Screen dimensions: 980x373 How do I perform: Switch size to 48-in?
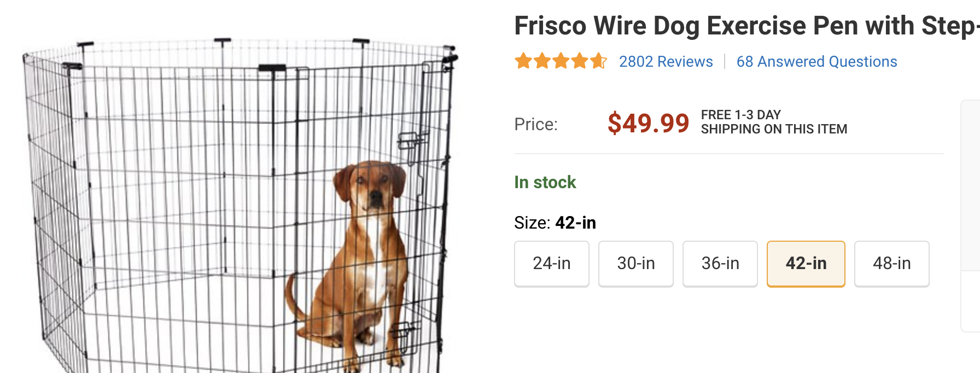click(x=891, y=264)
